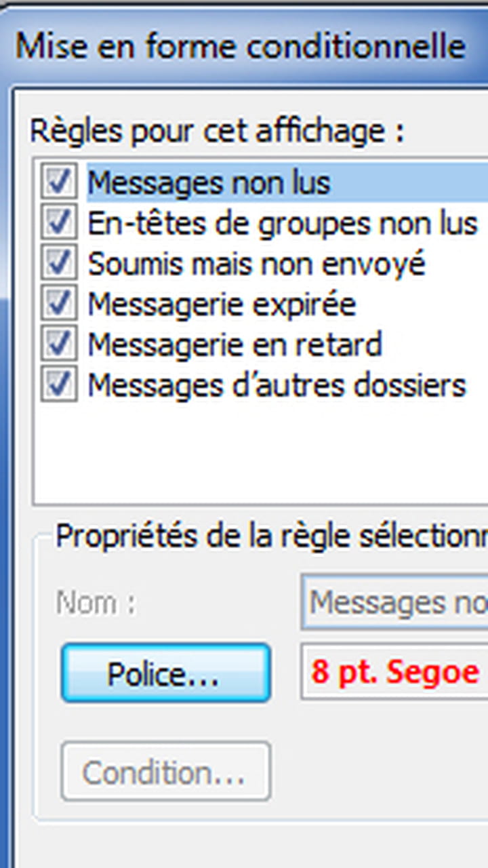This screenshot has width=488, height=868.
Task: Select the Messages non lus rule
Action: coord(287,182)
